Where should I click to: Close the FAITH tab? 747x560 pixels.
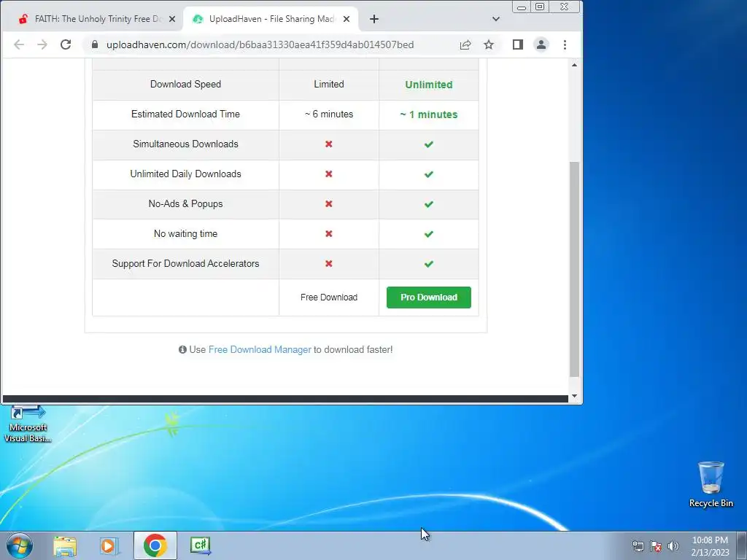click(x=172, y=19)
